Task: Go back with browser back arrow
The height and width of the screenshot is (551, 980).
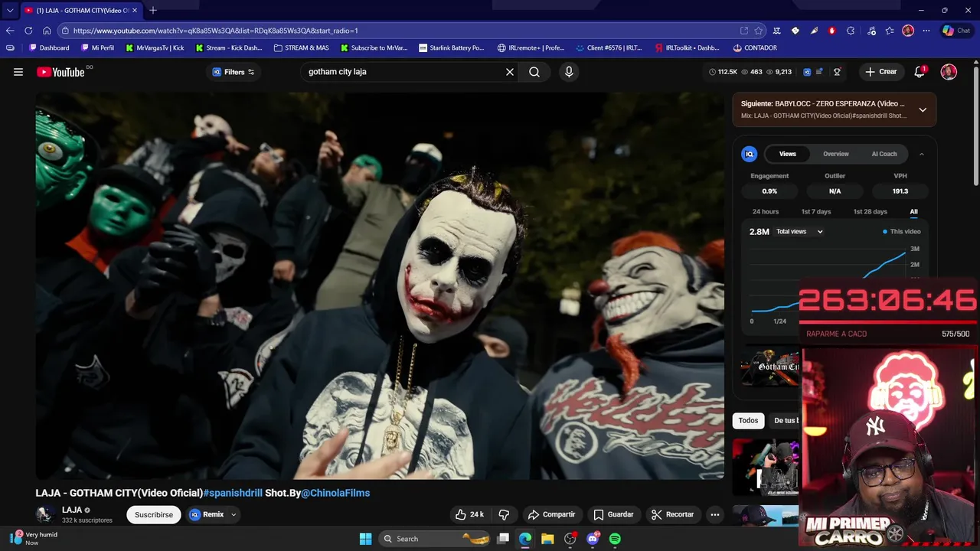Action: coord(10,31)
